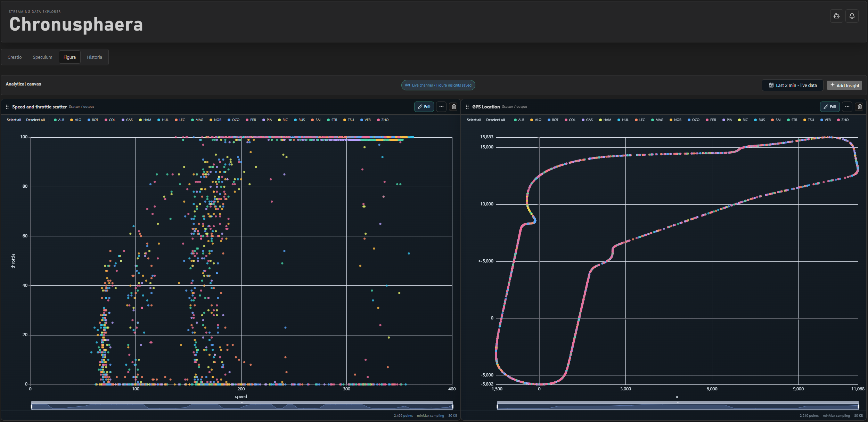Grab the drag handle of Speed and throttle scatter
The height and width of the screenshot is (422, 868).
7,107
